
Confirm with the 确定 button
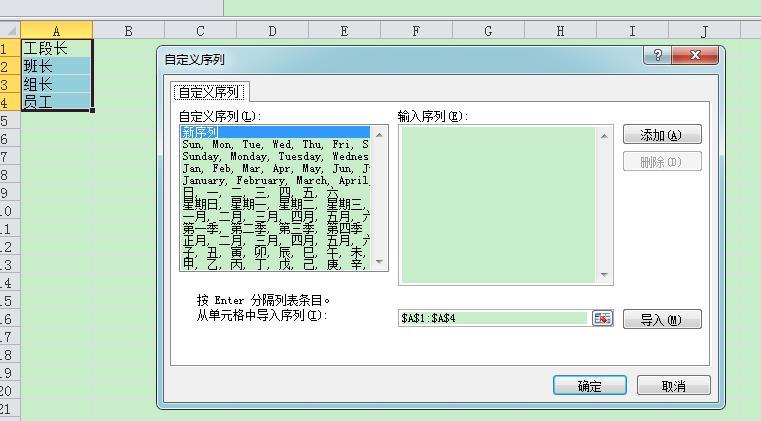click(590, 386)
